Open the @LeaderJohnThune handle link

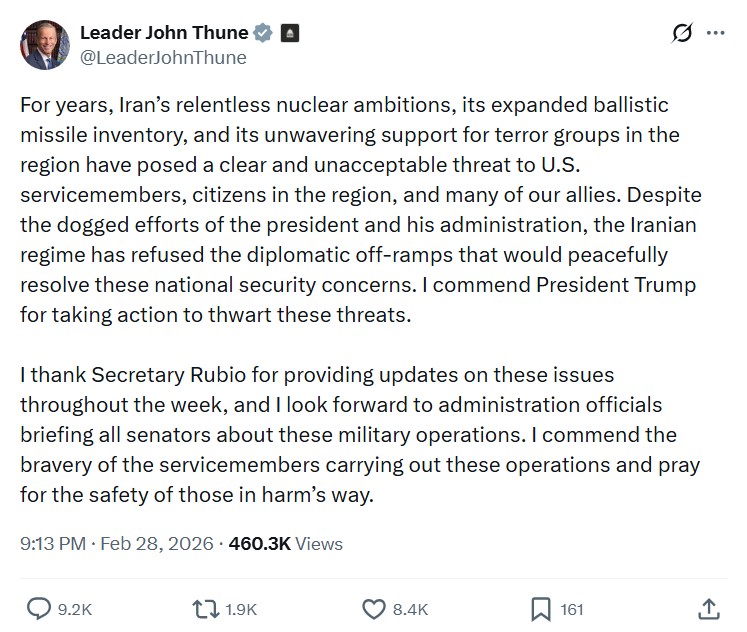[162, 57]
